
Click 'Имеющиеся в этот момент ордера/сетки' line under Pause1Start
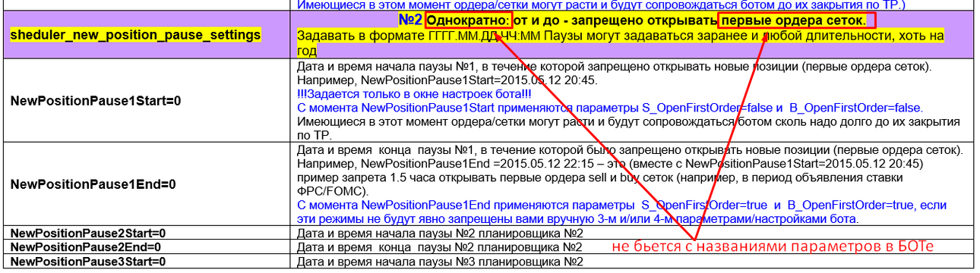pos(629,122)
